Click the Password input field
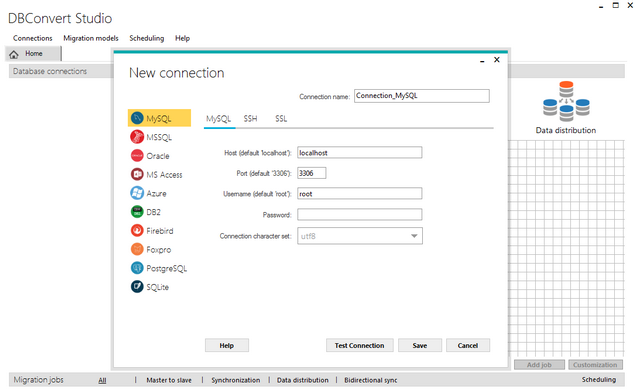639x392 pixels. [360, 215]
